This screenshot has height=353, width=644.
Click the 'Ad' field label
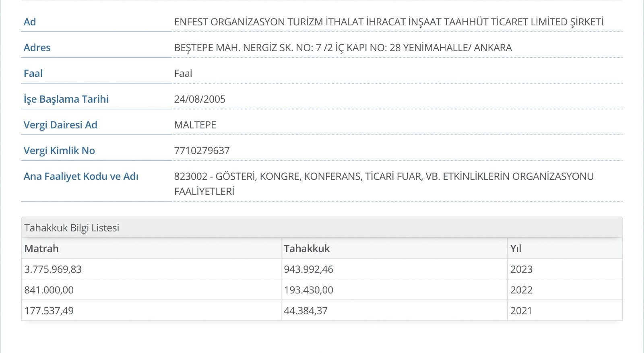point(30,22)
